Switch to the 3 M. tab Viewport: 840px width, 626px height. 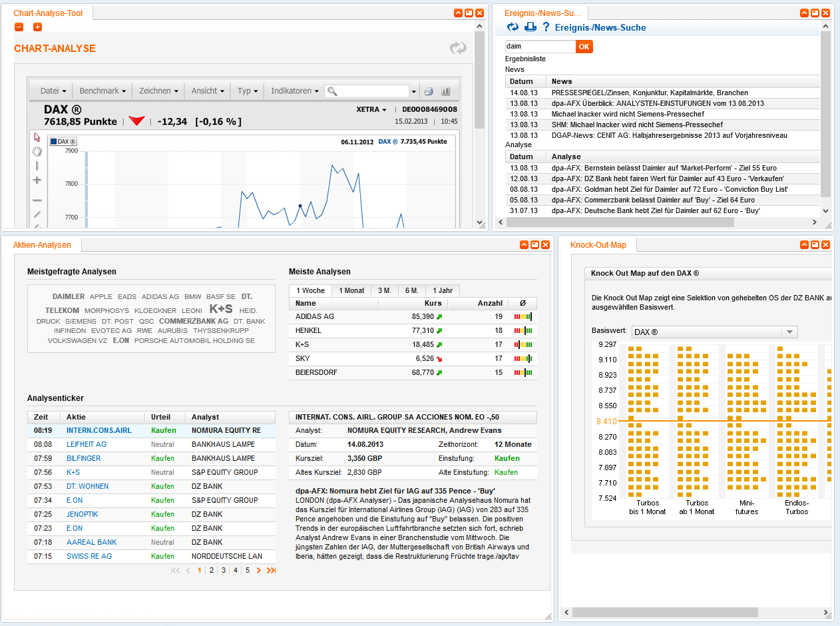point(385,290)
